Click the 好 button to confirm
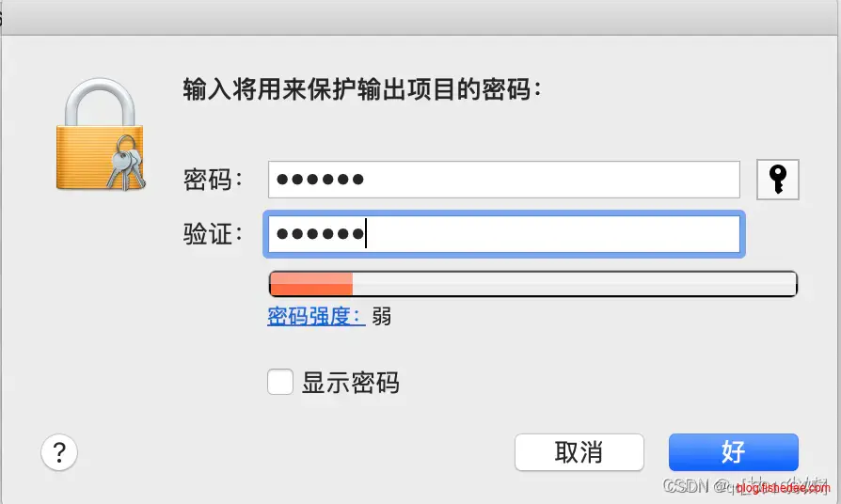841x504 pixels. (733, 452)
